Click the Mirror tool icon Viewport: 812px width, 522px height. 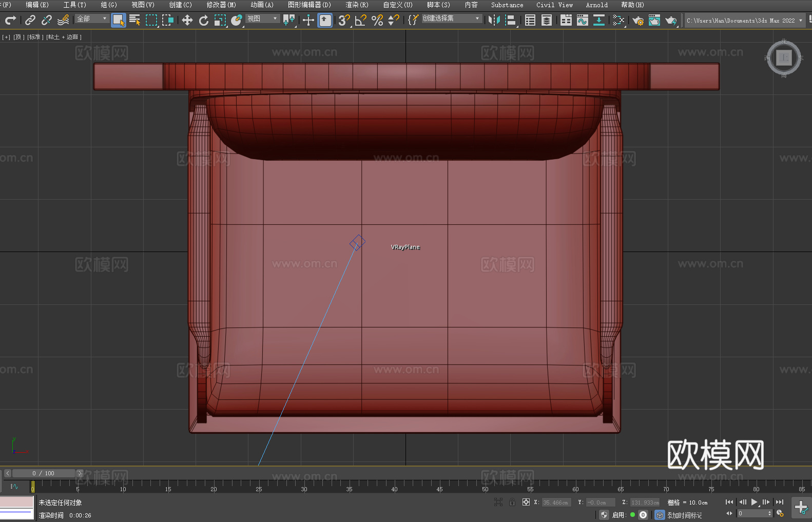pos(494,20)
